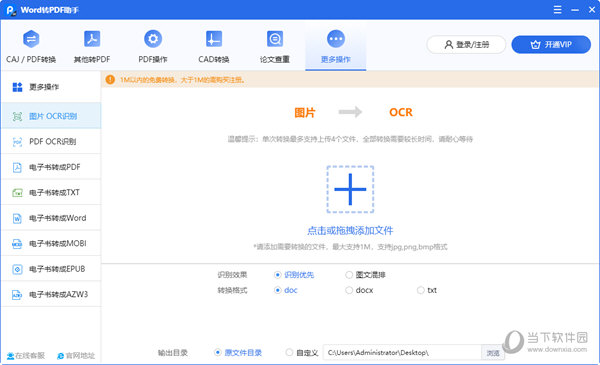The image size is (600, 365).
Task: Click the 电子书转成TXT icon
Action: click(17, 193)
